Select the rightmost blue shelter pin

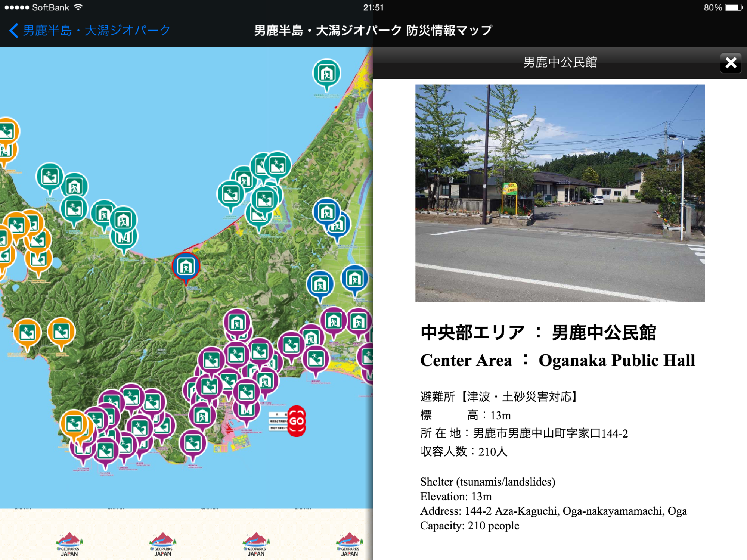coord(354,279)
